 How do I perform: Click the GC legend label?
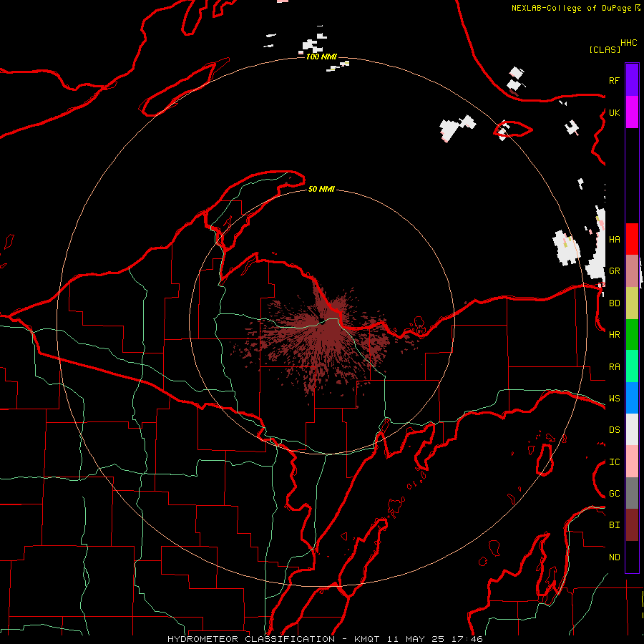(x=614, y=494)
